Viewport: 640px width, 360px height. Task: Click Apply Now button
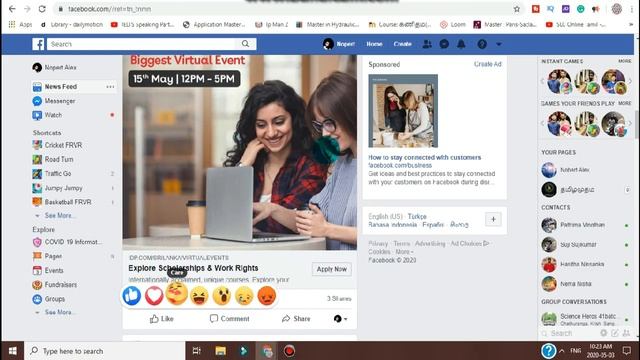(x=331, y=269)
